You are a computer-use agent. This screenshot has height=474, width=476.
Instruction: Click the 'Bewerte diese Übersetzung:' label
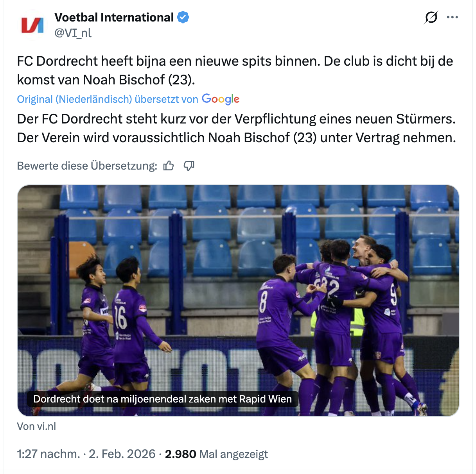tap(87, 166)
